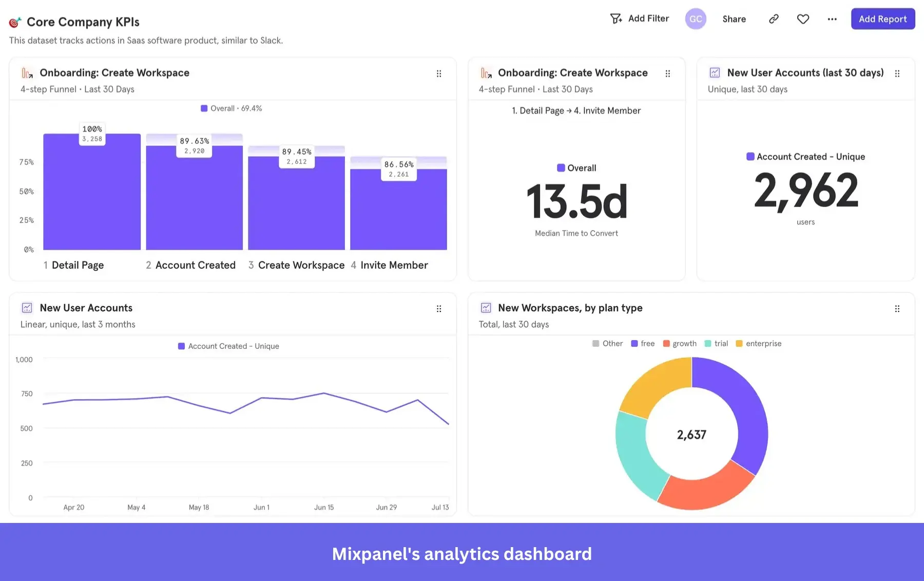Open the overflow menu with three dots

pos(832,18)
